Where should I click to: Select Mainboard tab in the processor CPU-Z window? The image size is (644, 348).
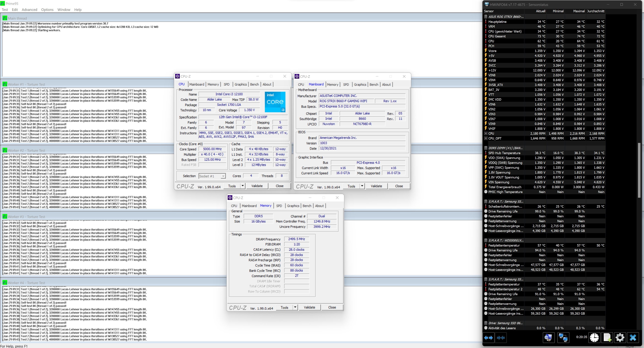point(197,84)
